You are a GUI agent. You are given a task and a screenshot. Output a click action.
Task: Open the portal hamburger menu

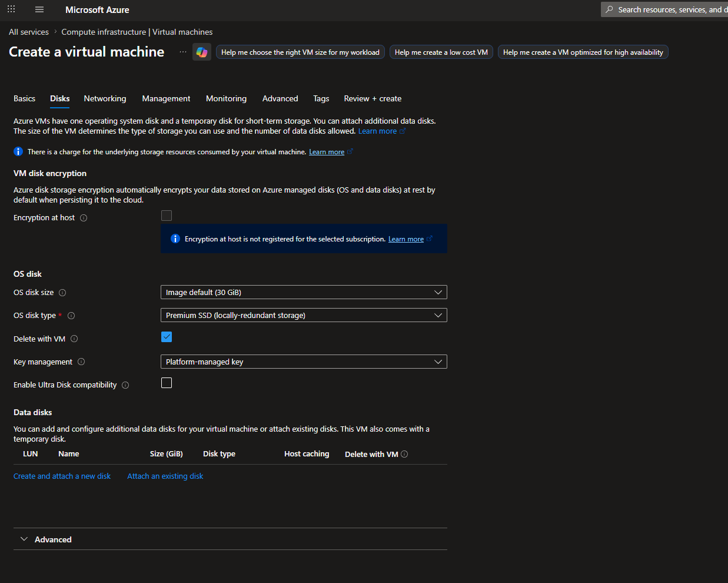(39, 9)
